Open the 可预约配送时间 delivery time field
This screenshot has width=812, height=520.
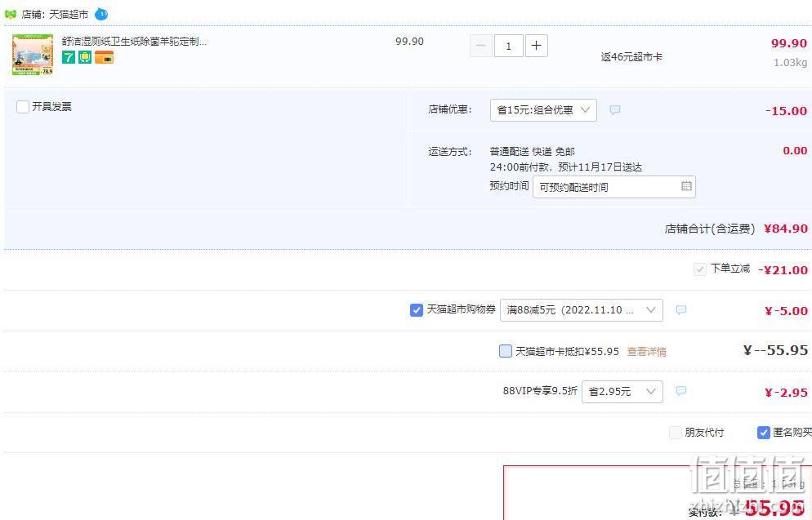(614, 187)
